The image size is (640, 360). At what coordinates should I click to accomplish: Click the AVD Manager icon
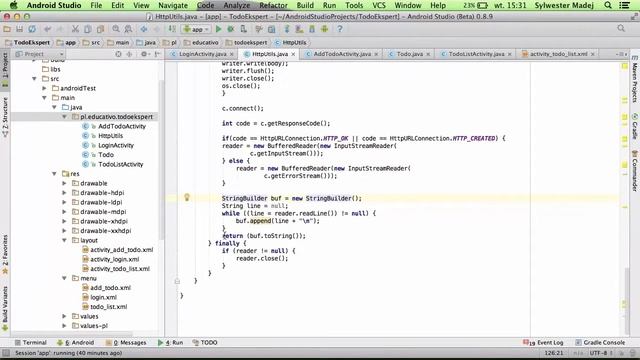coord(299,29)
